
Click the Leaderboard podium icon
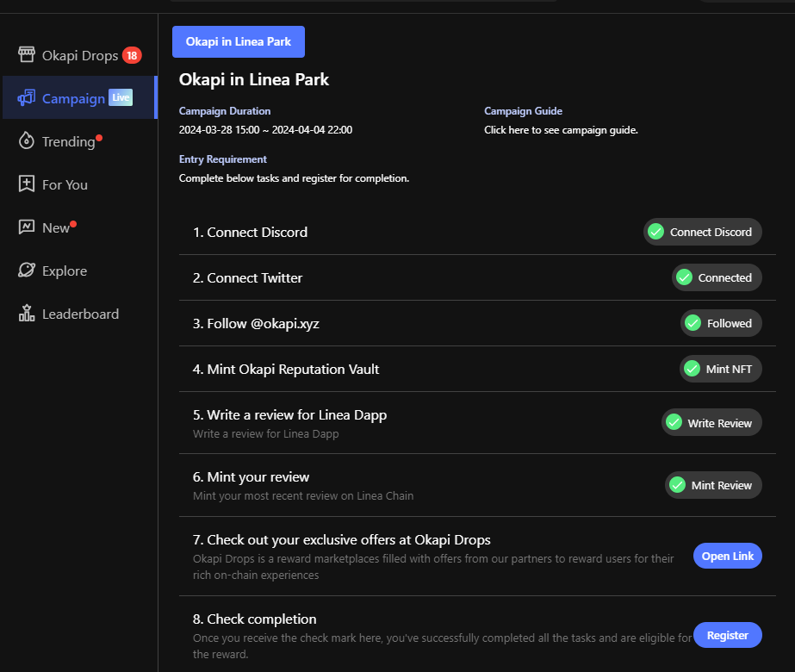click(x=27, y=313)
